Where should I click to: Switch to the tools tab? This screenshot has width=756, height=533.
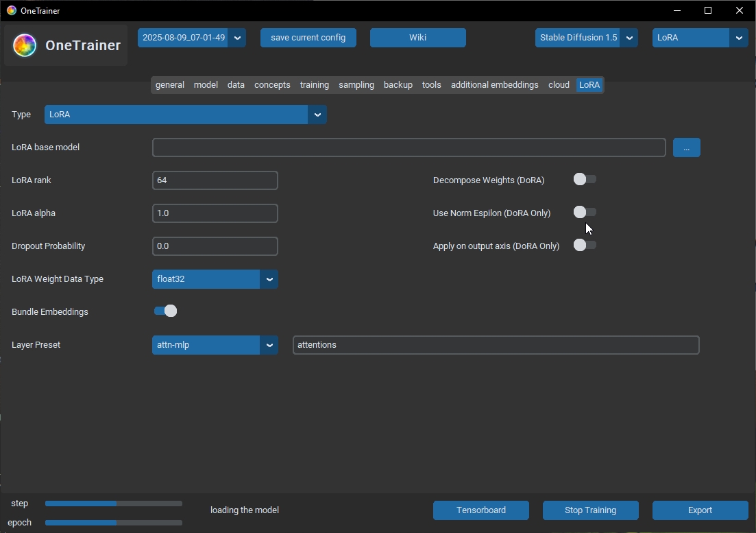pos(432,85)
